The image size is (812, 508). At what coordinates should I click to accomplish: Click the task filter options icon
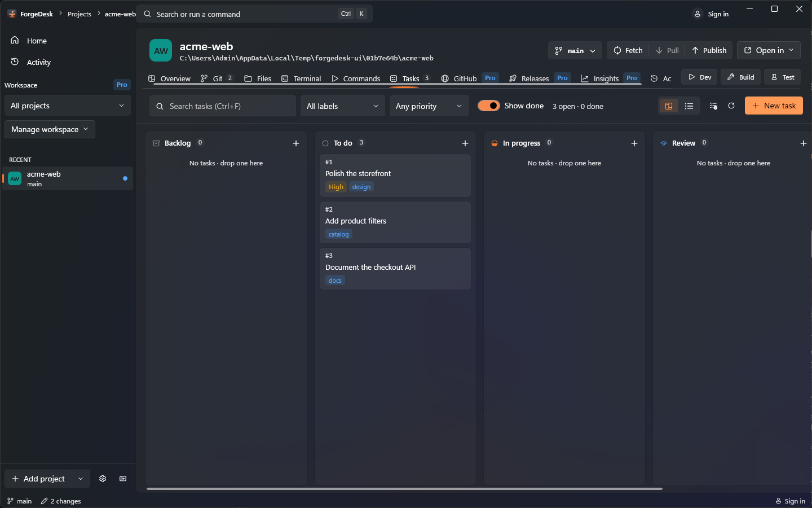click(x=713, y=106)
